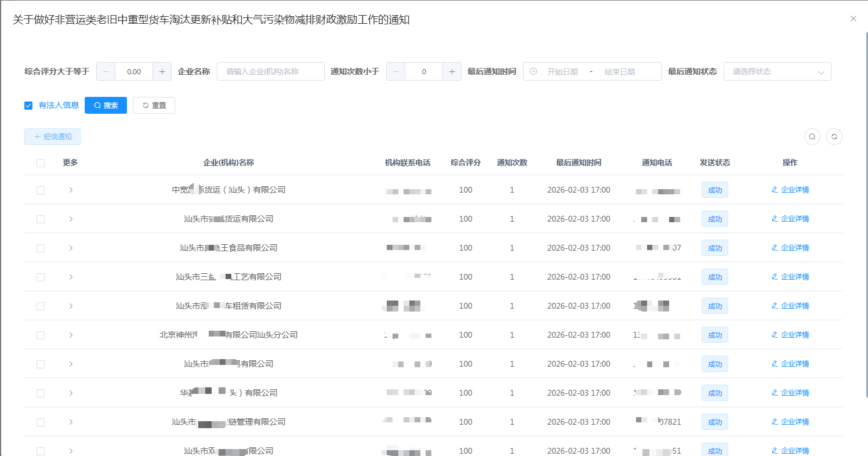Open the 开始日期 date picker field

562,72
